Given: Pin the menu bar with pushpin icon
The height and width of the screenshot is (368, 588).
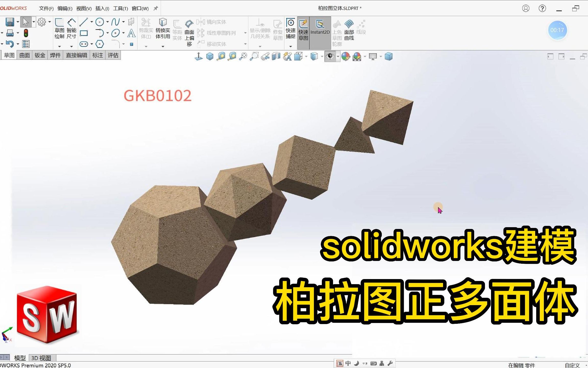Looking at the screenshot, I should [x=155, y=8].
